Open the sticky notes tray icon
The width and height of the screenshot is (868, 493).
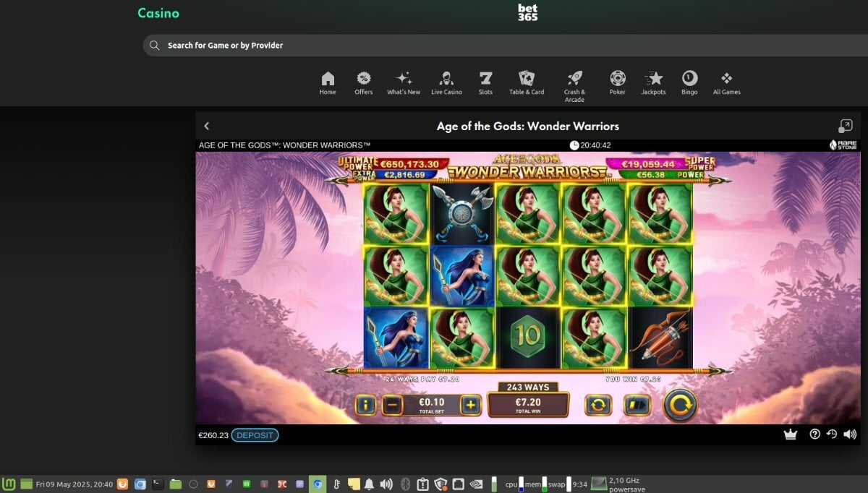pyautogui.click(x=354, y=484)
